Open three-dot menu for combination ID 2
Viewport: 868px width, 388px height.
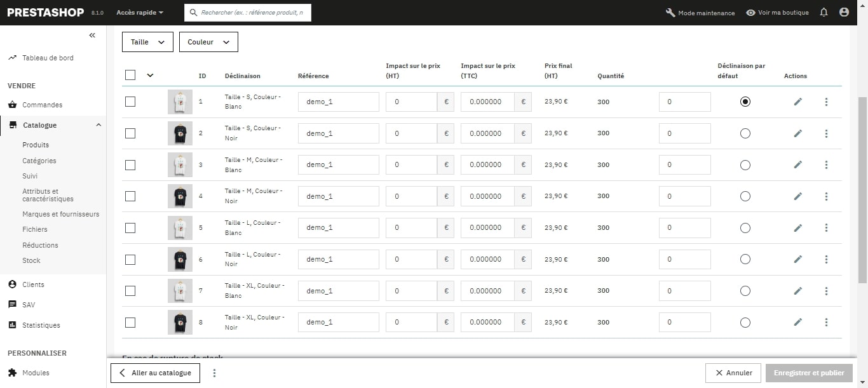tap(826, 133)
